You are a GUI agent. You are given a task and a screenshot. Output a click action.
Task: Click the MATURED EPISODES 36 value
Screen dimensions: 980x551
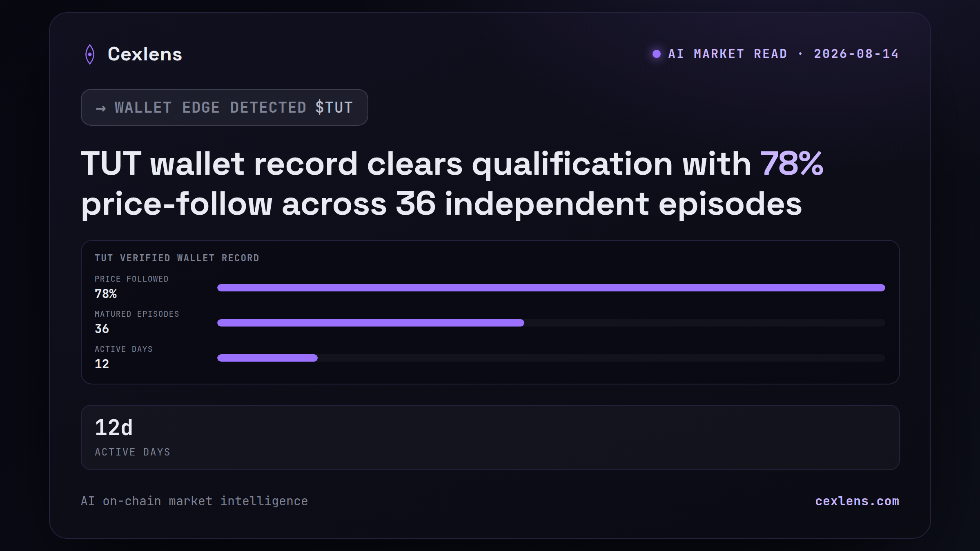(x=102, y=329)
